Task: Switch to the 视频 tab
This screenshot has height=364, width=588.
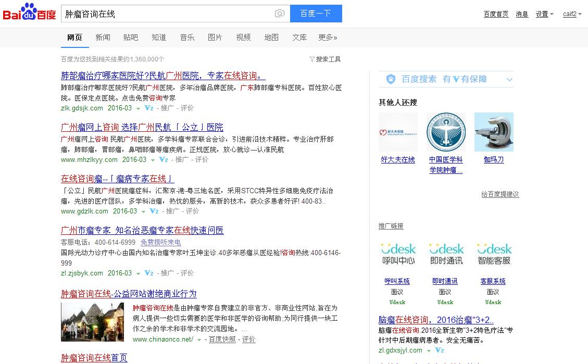Action: click(x=243, y=37)
